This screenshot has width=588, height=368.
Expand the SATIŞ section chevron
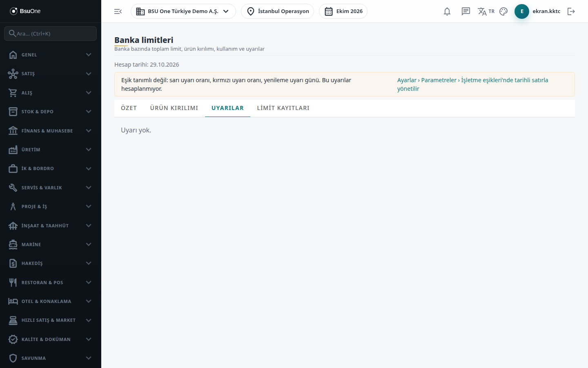click(89, 74)
